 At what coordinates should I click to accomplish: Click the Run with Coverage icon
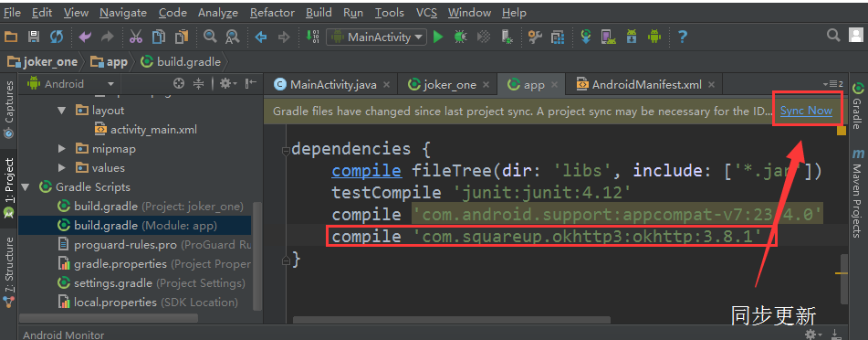(483, 37)
